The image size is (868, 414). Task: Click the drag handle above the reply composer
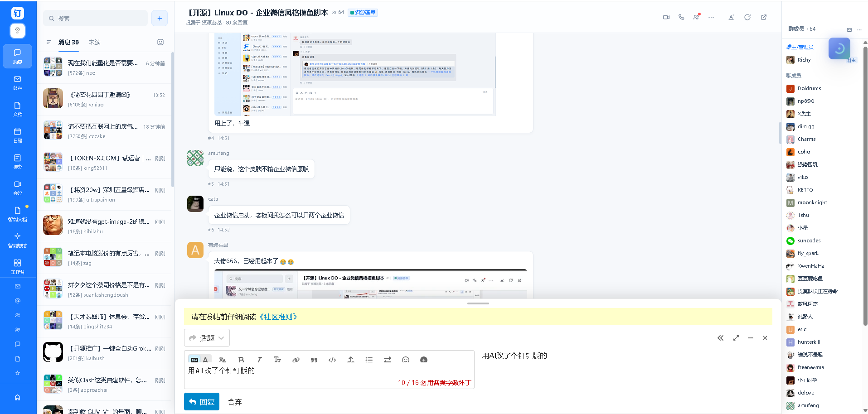tap(478, 303)
